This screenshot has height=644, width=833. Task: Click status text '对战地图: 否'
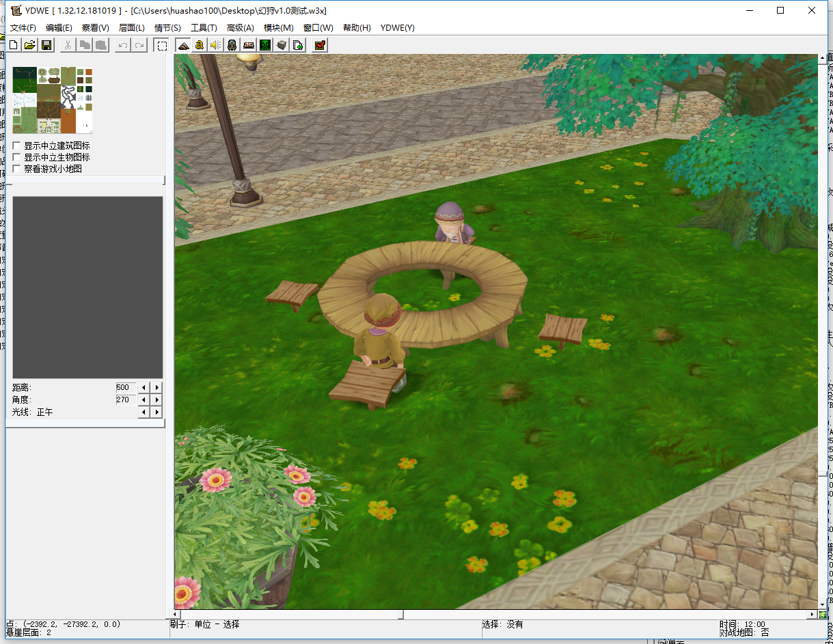[744, 633]
